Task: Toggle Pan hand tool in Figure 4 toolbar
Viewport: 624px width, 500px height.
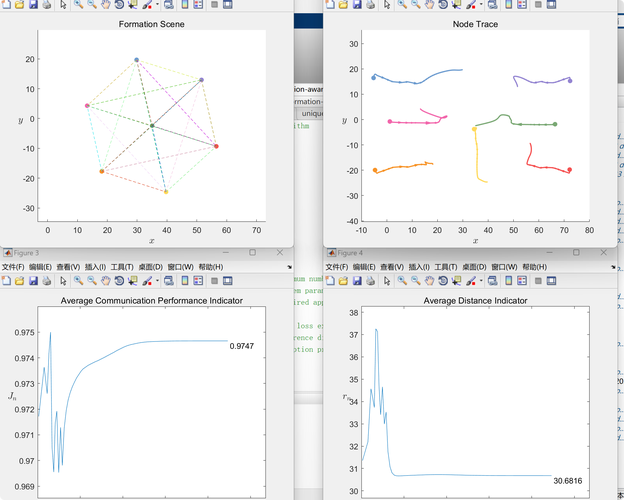Action: coord(429,282)
